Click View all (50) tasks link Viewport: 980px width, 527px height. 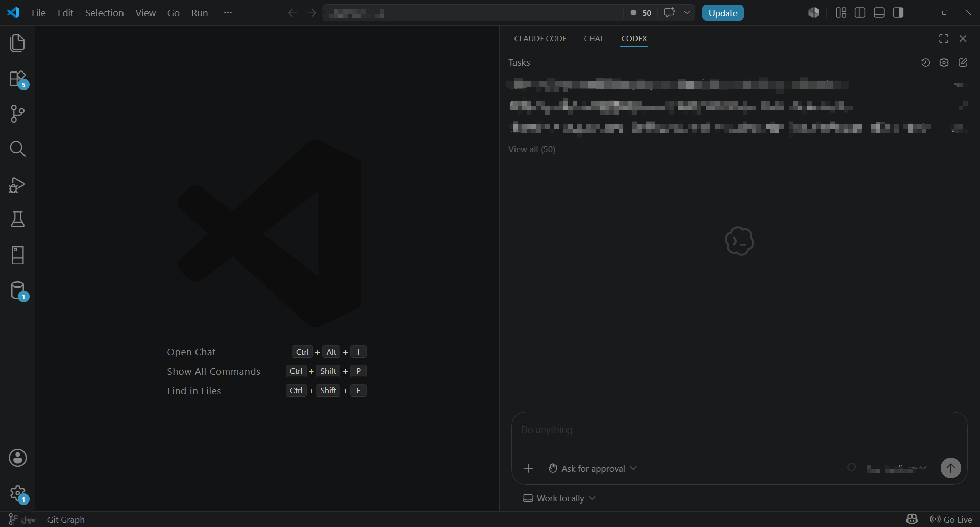(x=532, y=149)
